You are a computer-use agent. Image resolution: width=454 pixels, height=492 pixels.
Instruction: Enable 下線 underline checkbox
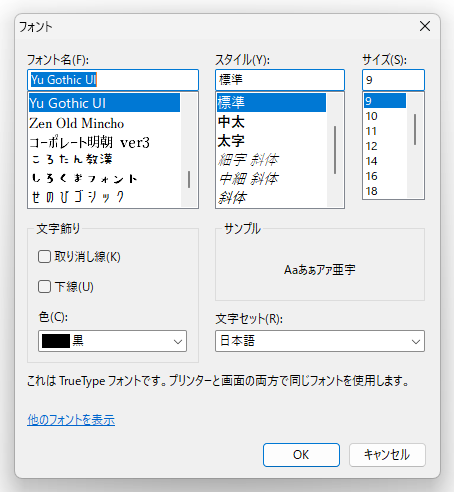[x=44, y=287]
